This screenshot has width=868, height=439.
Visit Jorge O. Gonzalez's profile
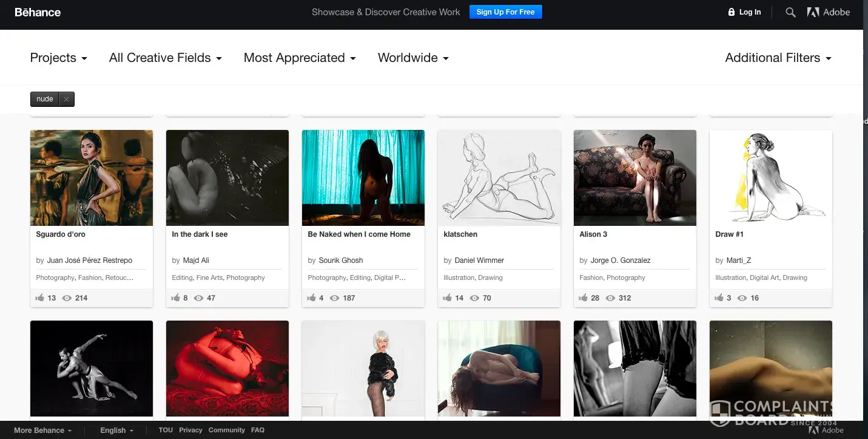(x=621, y=260)
